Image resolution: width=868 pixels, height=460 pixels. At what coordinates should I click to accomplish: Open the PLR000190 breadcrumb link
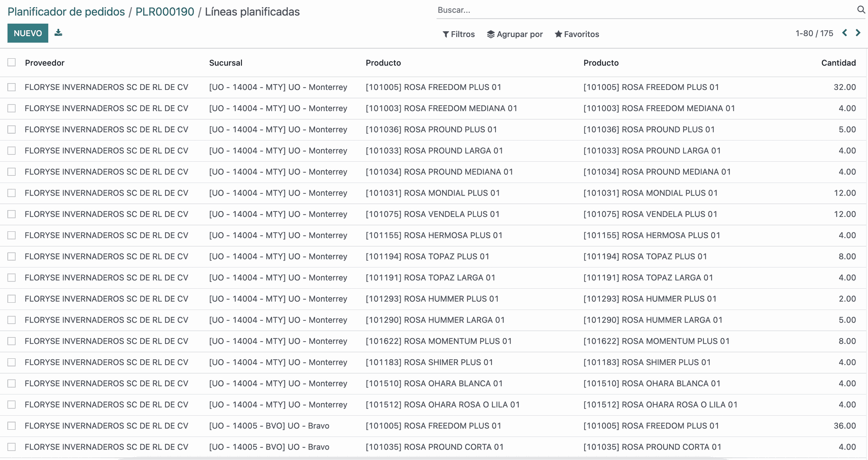point(165,12)
